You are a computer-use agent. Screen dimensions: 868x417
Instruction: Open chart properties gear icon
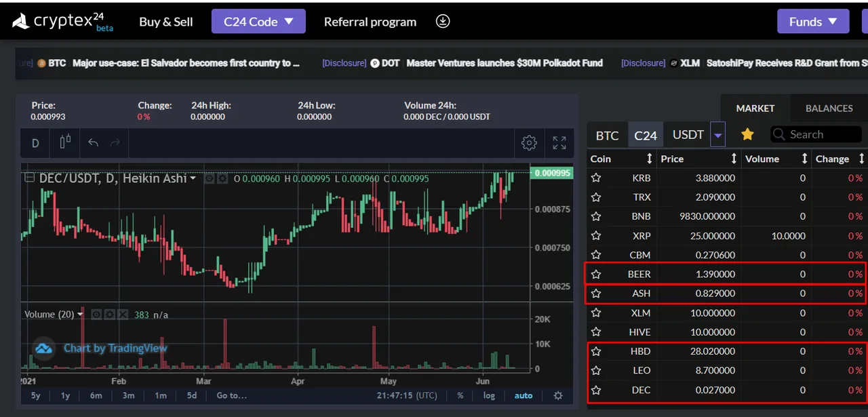tap(529, 143)
